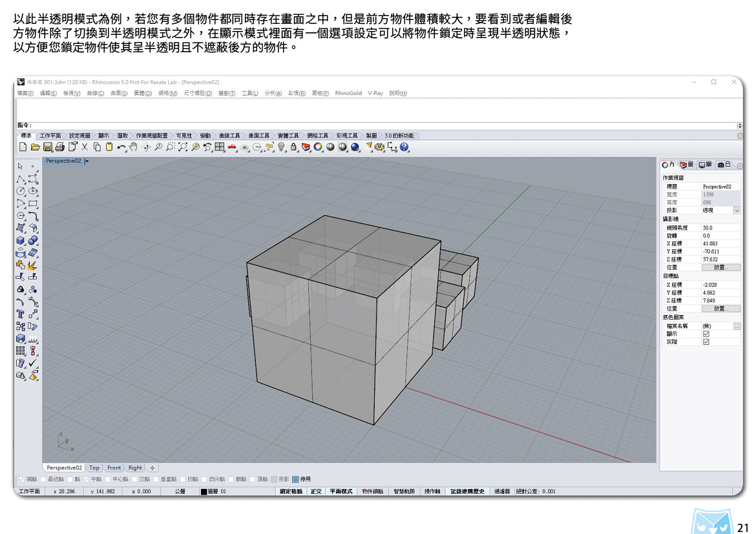Click the light bulb Hide objects icon
The height and width of the screenshot is (534, 756).
click(282, 147)
